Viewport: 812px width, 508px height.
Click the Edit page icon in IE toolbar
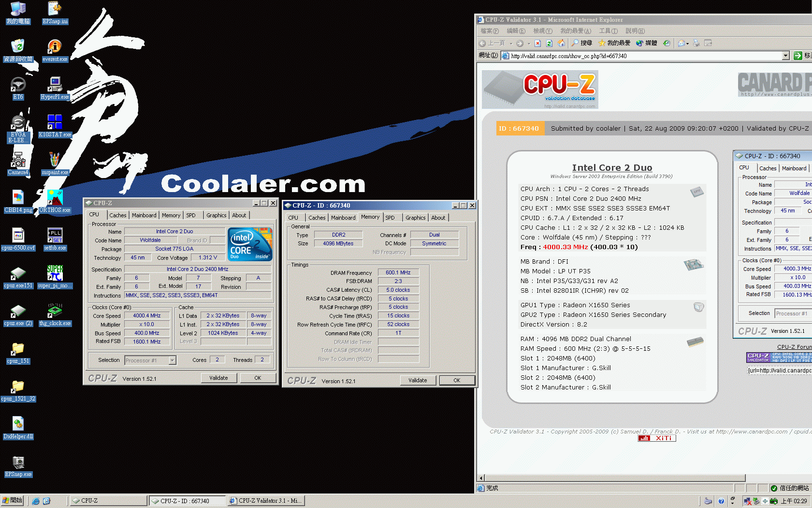coord(708,43)
